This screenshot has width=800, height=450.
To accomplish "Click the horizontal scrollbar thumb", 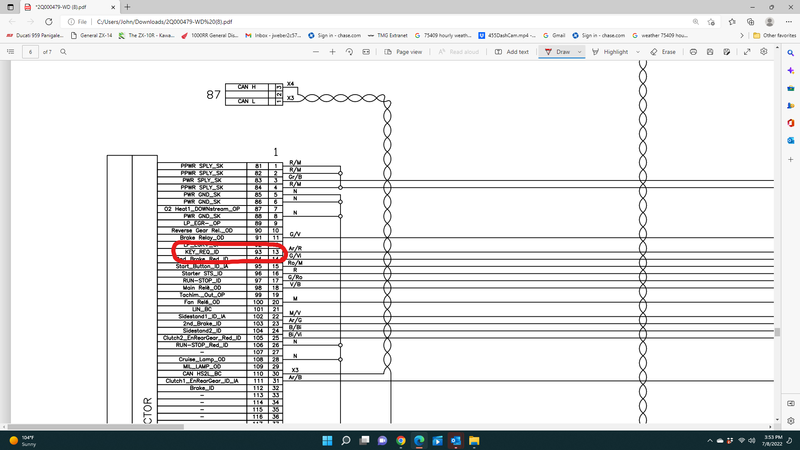I will [95, 427].
